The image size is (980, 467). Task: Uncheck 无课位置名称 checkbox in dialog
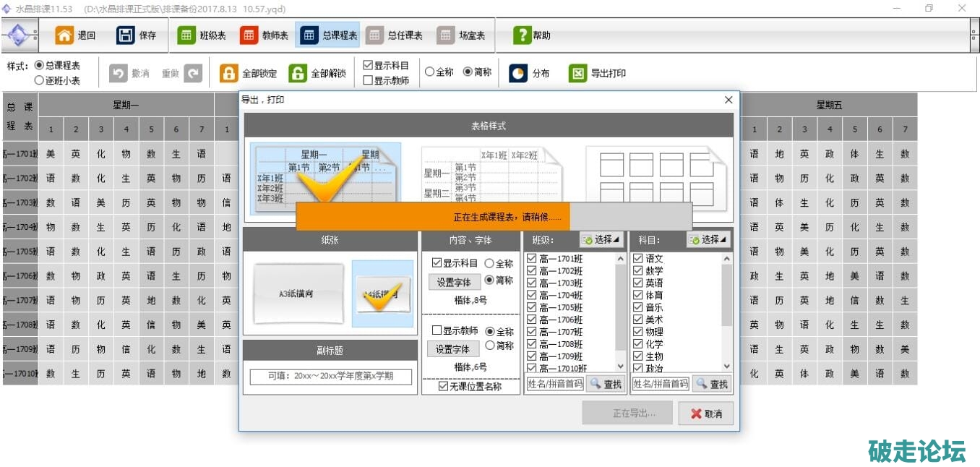444,387
